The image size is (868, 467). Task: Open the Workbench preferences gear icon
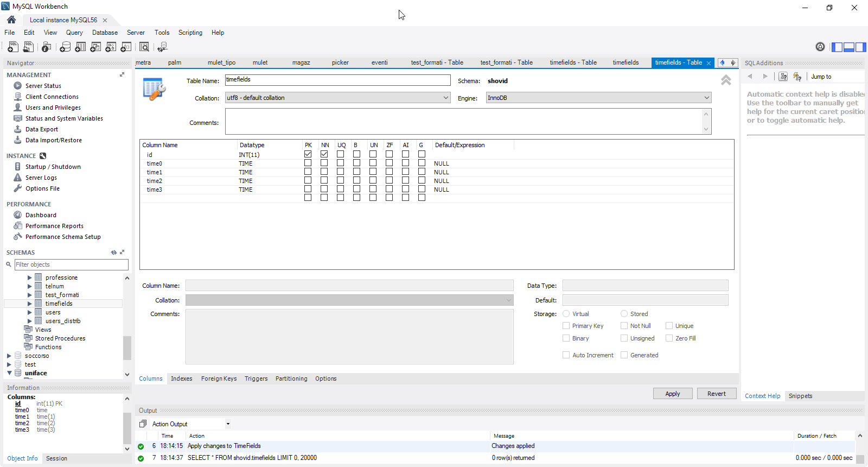[820, 47]
